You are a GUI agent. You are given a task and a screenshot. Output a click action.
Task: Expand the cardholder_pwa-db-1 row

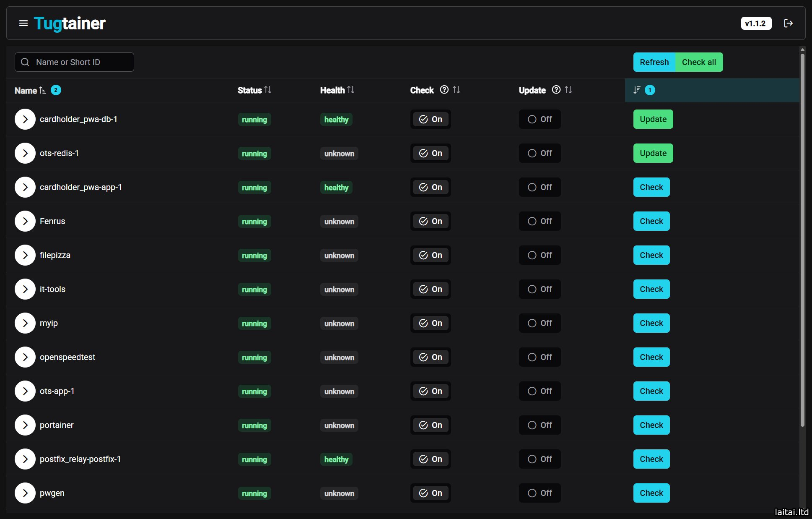pos(25,119)
